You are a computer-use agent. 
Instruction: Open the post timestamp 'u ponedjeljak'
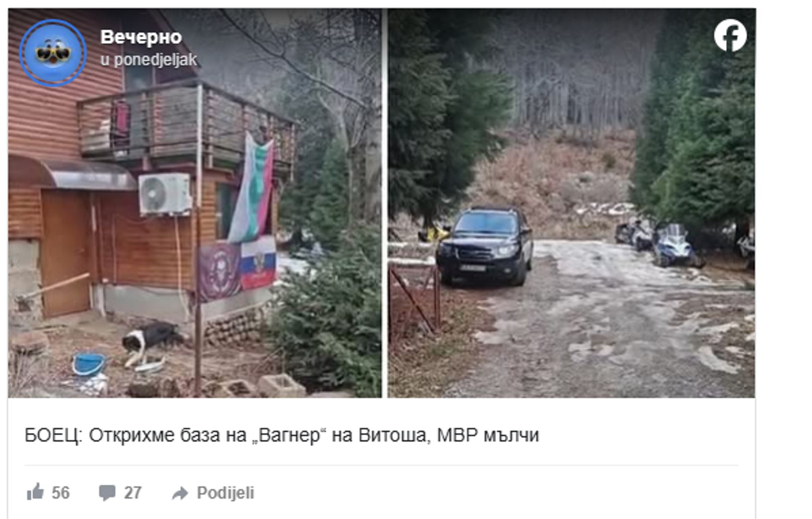(x=148, y=60)
